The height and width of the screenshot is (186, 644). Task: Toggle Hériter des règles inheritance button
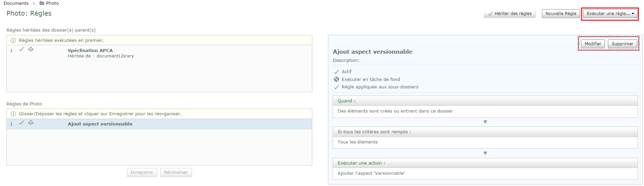(x=510, y=14)
